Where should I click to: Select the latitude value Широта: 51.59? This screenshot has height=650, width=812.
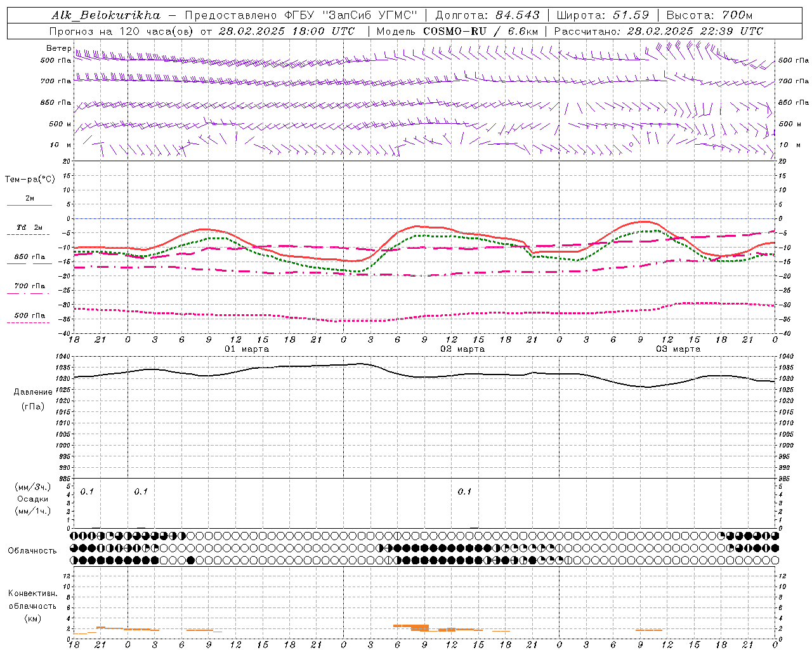point(603,15)
